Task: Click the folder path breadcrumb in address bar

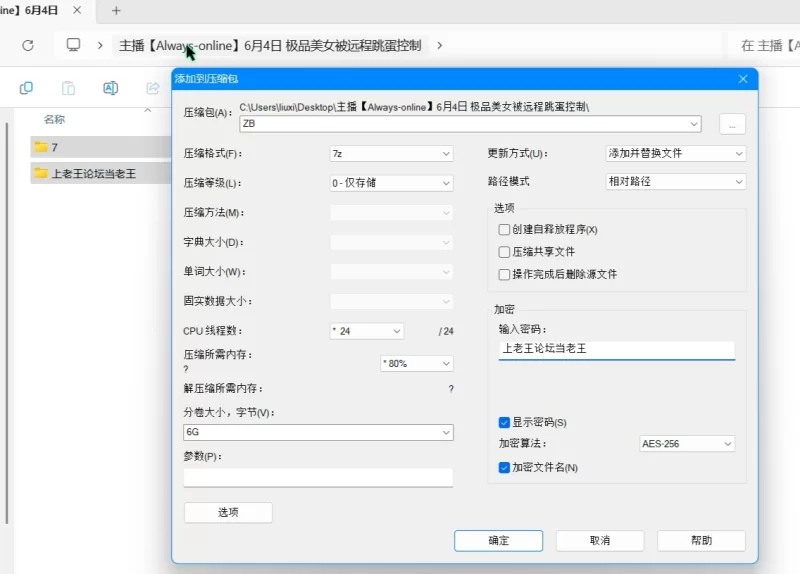Action: 270,45
